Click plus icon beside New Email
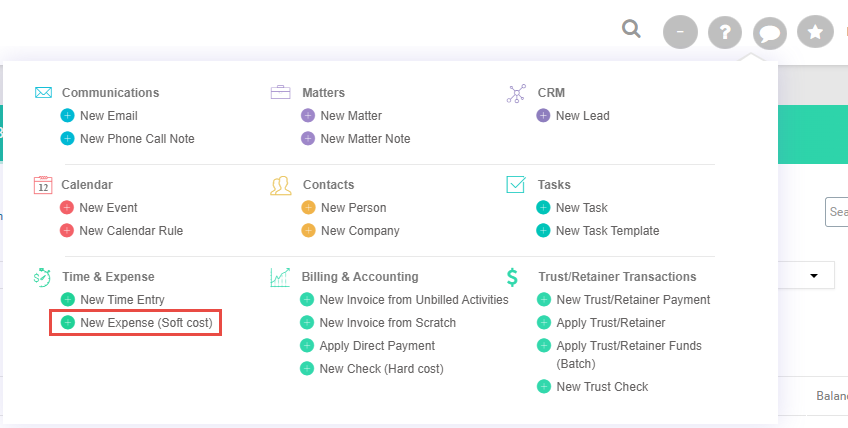This screenshot has width=848, height=428. (x=68, y=116)
